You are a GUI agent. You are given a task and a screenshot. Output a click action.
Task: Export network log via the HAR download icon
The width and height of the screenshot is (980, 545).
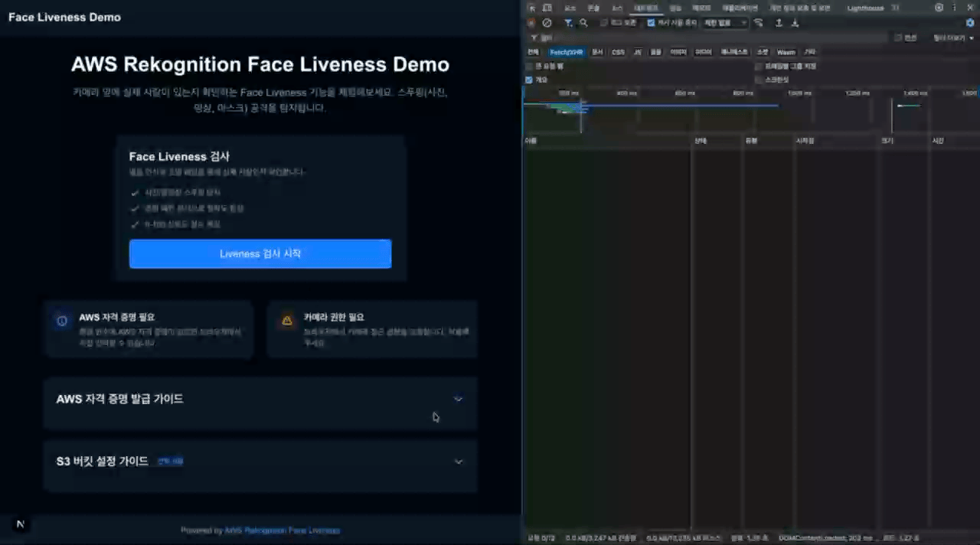click(x=795, y=23)
